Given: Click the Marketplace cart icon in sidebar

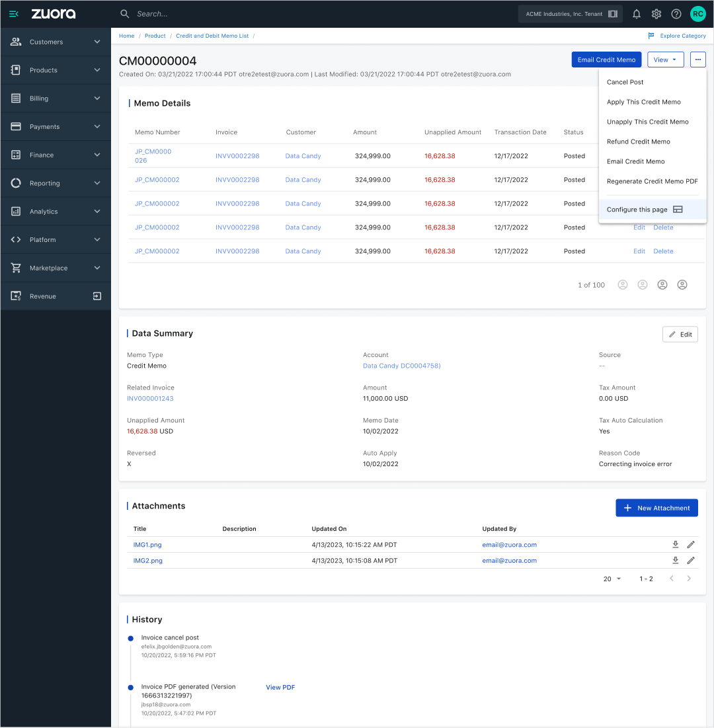Looking at the screenshot, I should [x=15, y=268].
